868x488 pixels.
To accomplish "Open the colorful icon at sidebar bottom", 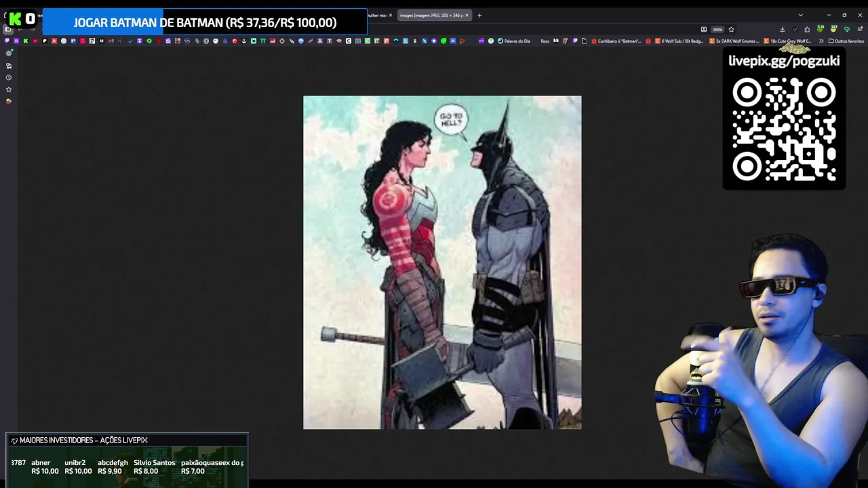I will coord(9,101).
